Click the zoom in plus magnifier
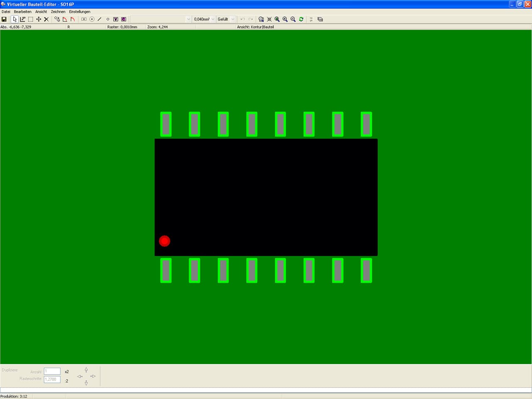The width and height of the screenshot is (532, 399). pyautogui.click(x=285, y=19)
